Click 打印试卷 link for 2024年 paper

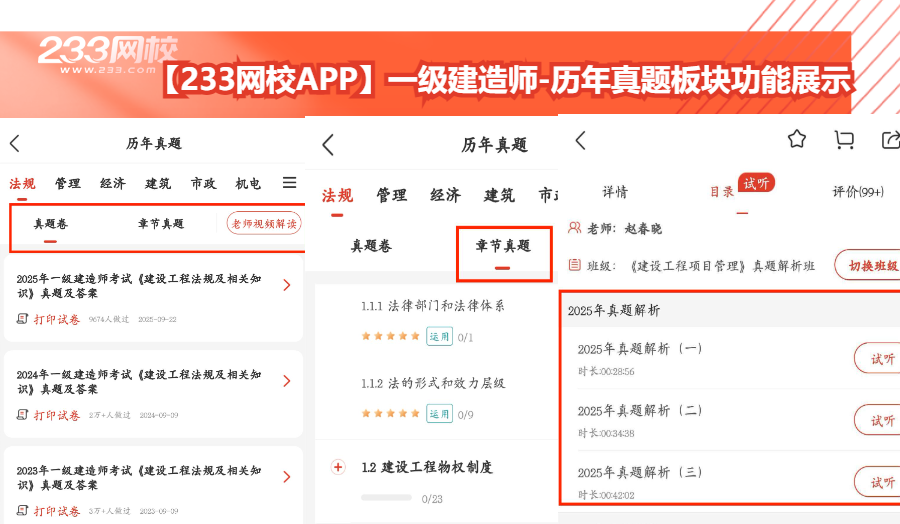tap(56, 415)
